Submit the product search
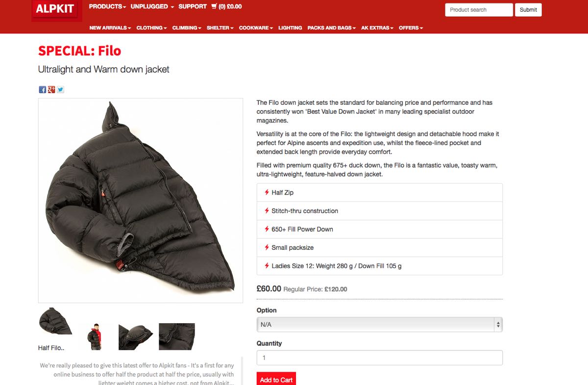 coord(528,10)
